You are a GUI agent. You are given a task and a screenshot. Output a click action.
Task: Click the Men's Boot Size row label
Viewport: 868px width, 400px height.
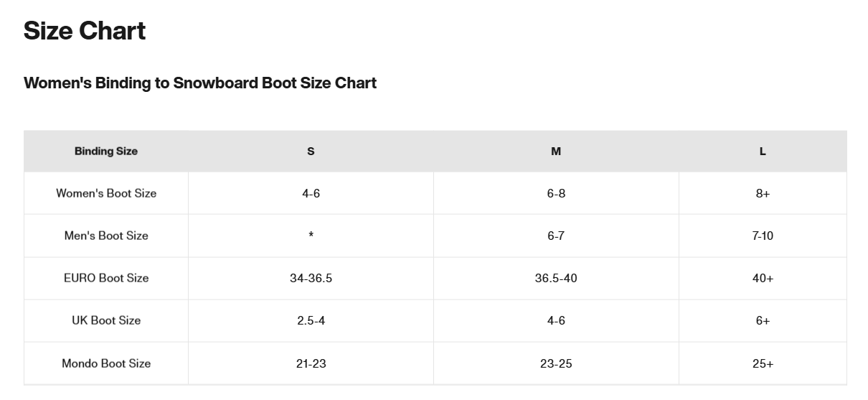[x=106, y=236]
